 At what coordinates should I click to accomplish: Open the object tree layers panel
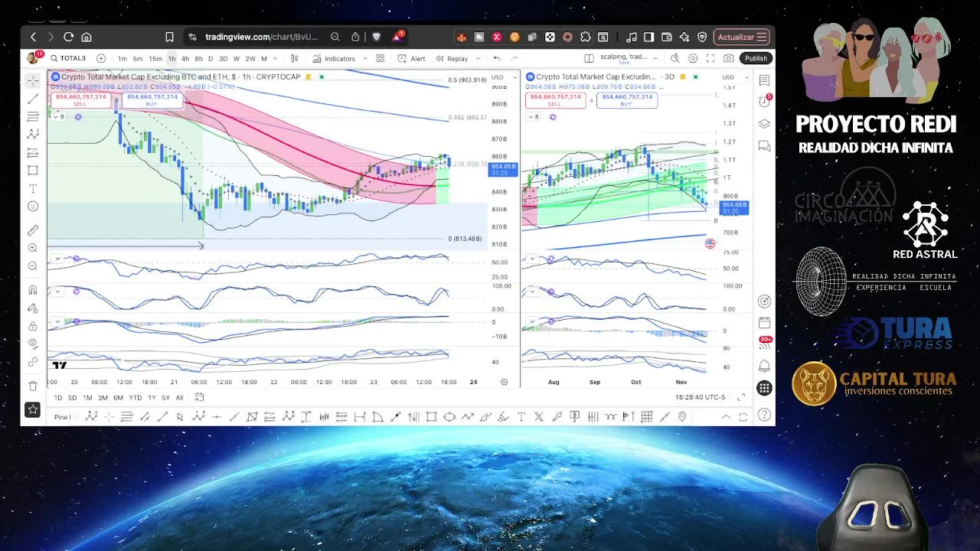[764, 124]
